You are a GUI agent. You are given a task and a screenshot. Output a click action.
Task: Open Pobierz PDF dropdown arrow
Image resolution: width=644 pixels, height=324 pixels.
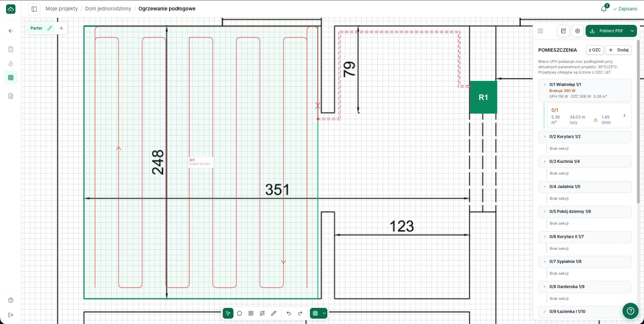pos(632,31)
